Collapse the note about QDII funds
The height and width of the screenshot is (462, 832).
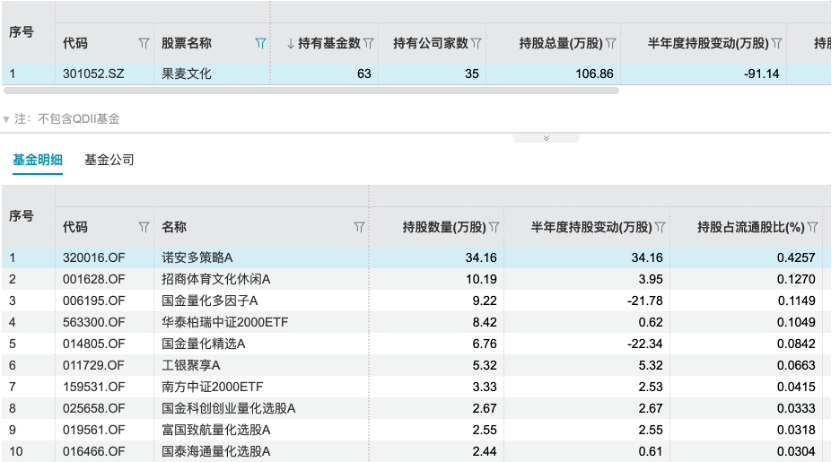tap(6, 119)
